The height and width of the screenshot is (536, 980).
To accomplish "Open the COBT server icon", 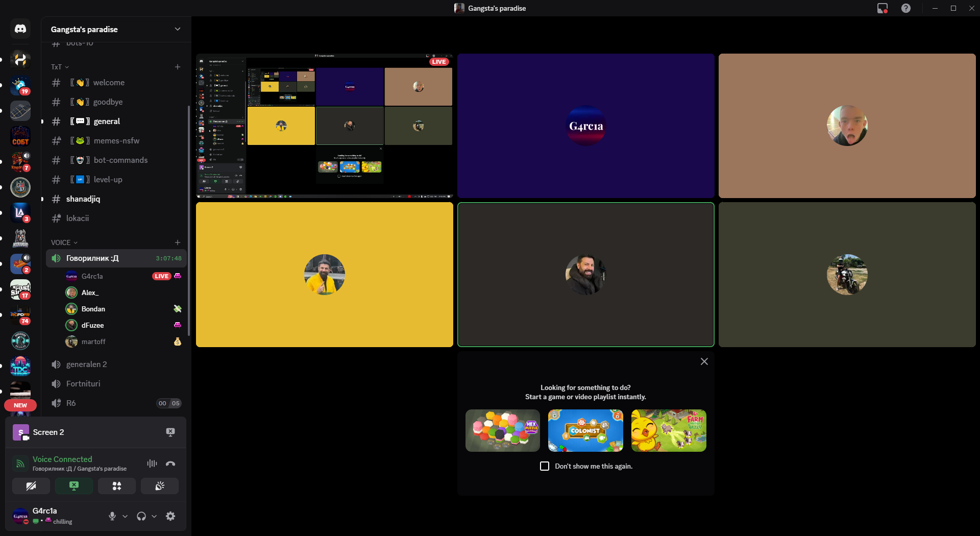I will coord(20,136).
